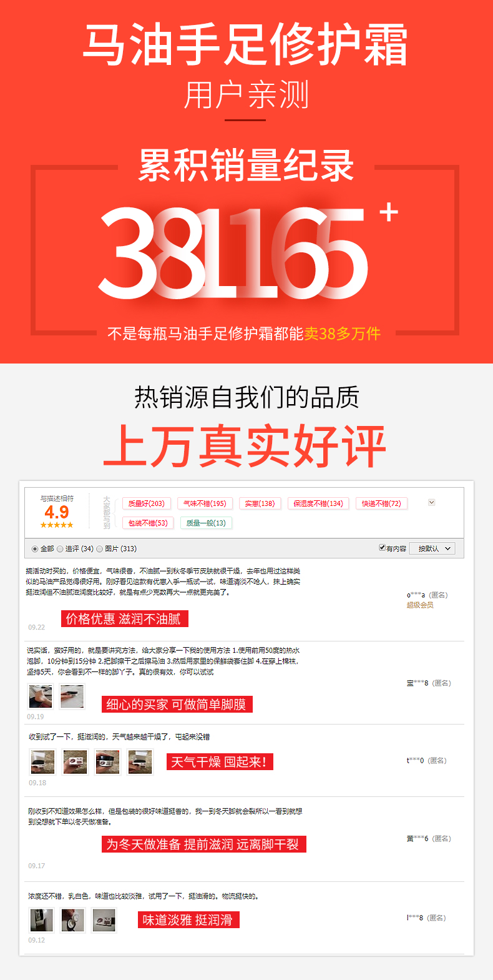This screenshot has height=980, width=493.
Task: Expand the review tags arrow
Action: pyautogui.click(x=431, y=503)
